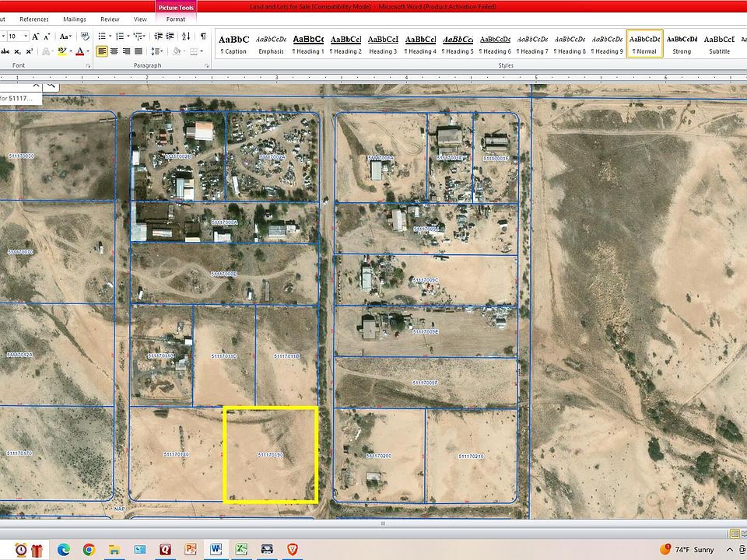The image size is (747, 560).
Task: Open the font size dropdown
Action: [x=26, y=36]
